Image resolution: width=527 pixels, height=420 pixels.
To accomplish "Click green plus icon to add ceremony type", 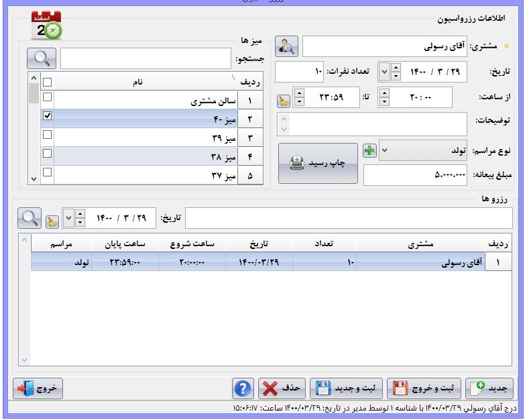I will tap(369, 151).
